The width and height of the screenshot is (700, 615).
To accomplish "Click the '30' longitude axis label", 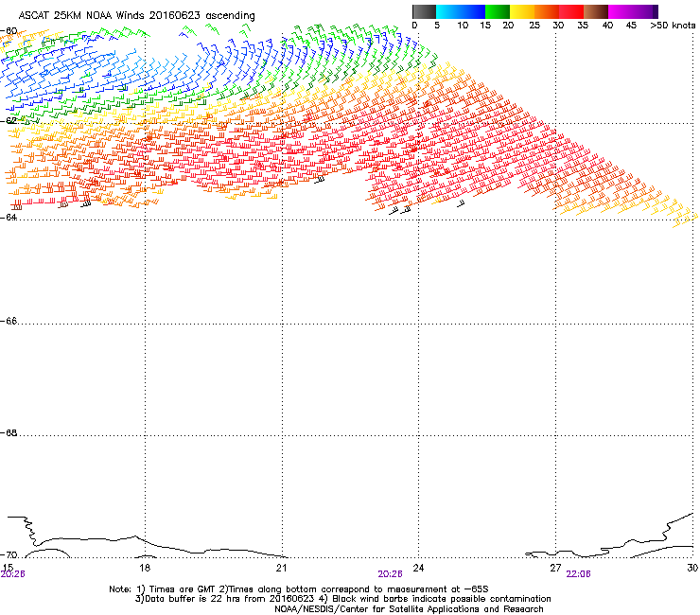I will pos(692,568).
